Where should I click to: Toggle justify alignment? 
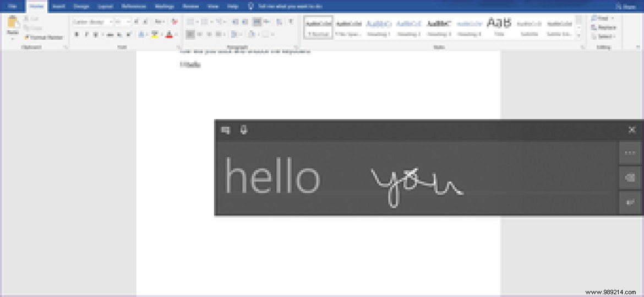[x=219, y=35]
